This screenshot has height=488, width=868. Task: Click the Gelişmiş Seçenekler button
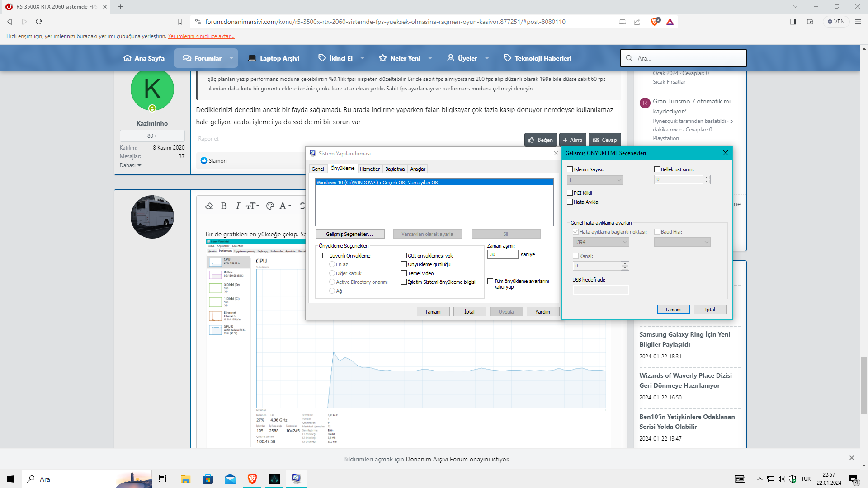[x=349, y=234]
